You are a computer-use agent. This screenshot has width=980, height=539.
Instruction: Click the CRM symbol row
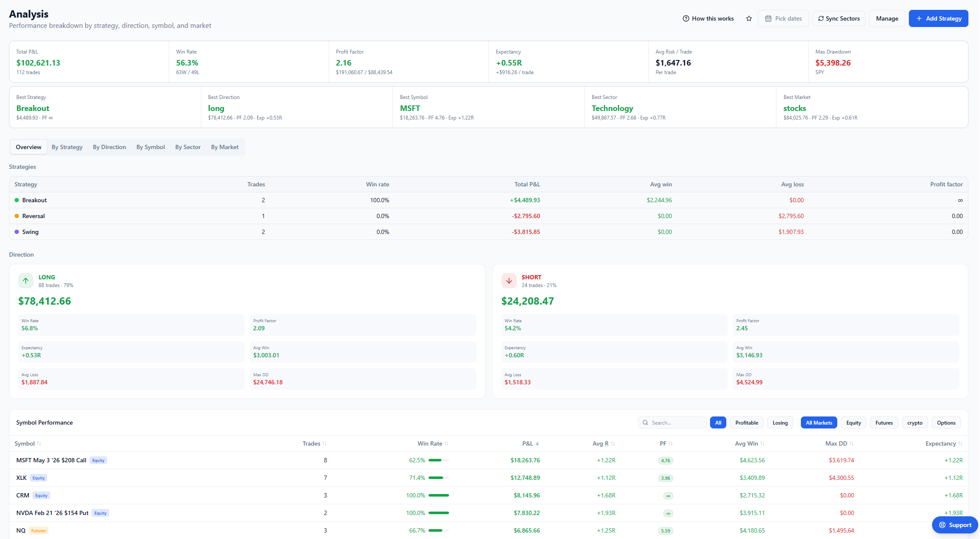(489, 495)
